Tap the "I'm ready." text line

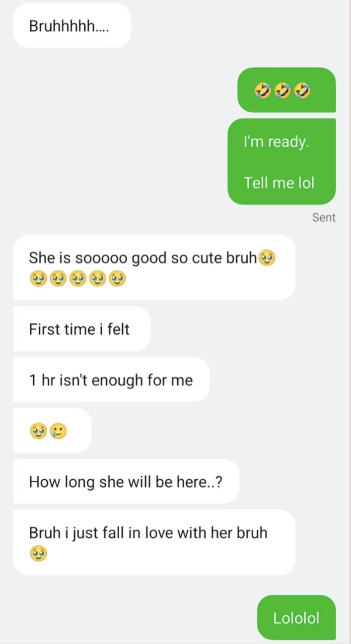276,142
